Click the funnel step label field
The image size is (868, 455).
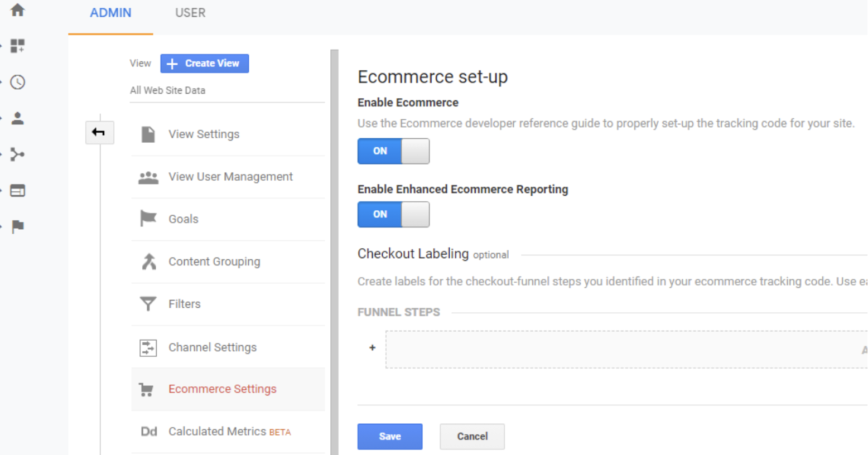(x=625, y=350)
